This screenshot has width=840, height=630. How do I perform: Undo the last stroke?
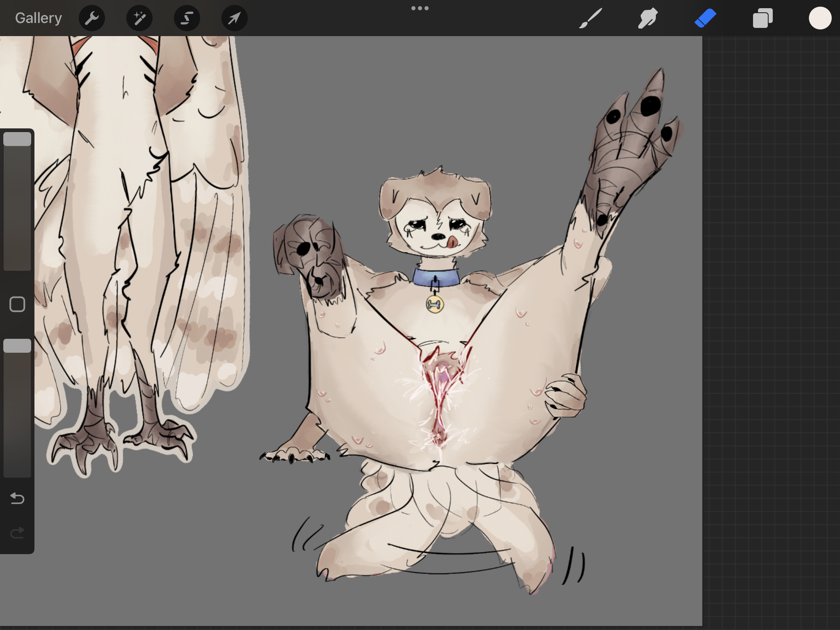(x=17, y=498)
